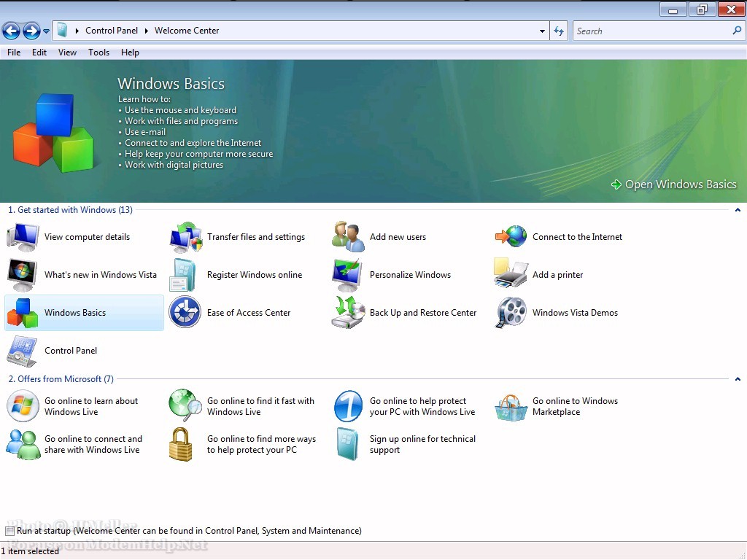This screenshot has width=747, height=560.
Task: Toggle the Run at startup checkbox
Action: (10, 531)
